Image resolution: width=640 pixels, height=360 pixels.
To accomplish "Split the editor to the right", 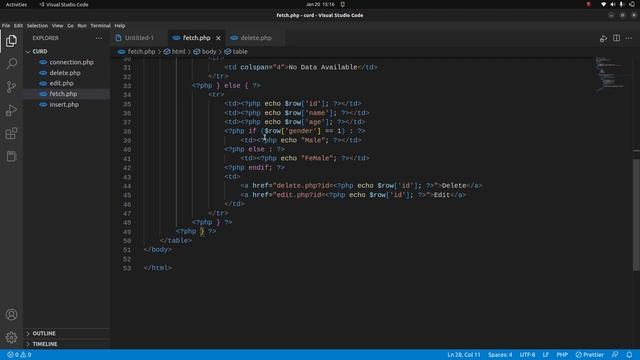I will pyautogui.click(x=616, y=38).
